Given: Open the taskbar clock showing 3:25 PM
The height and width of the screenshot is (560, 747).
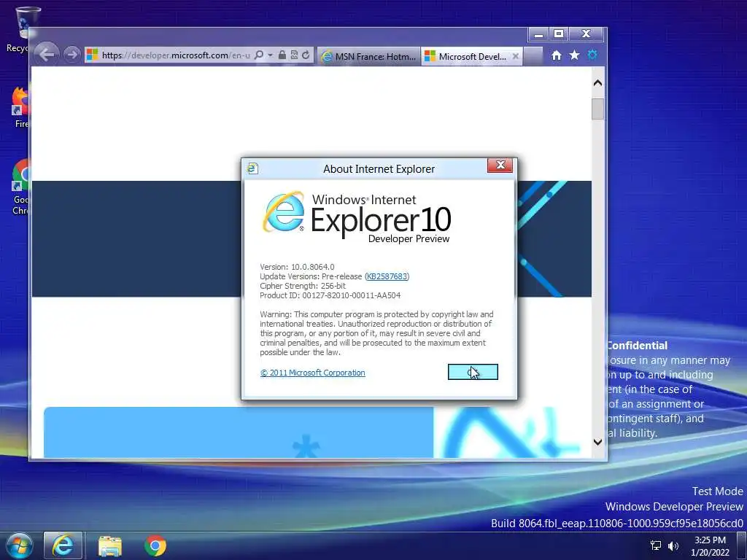Looking at the screenshot, I should pos(710,546).
